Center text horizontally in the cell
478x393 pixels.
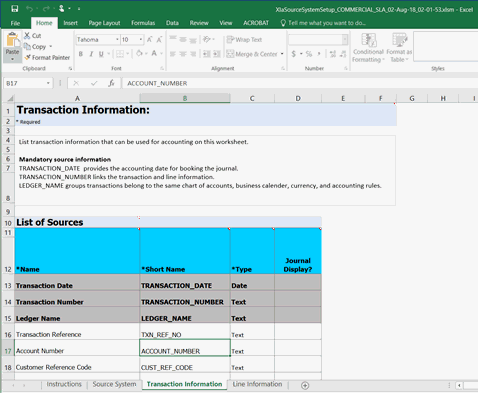(x=183, y=54)
